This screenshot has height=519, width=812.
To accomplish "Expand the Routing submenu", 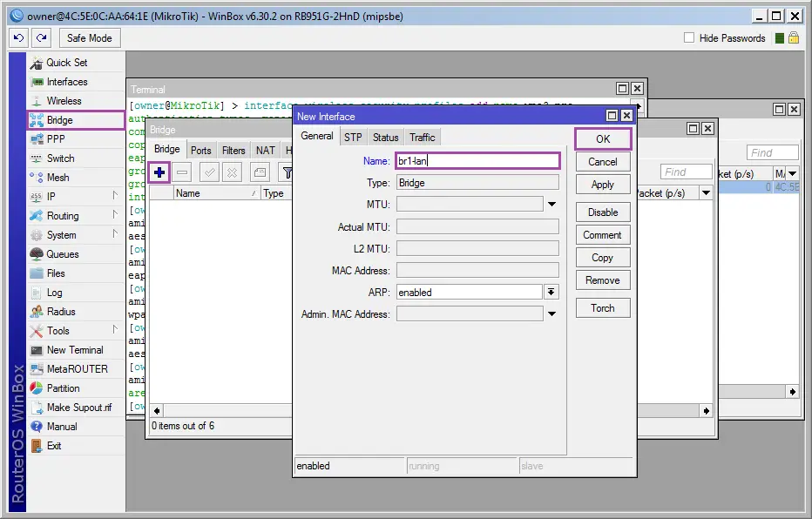I will (76, 216).
